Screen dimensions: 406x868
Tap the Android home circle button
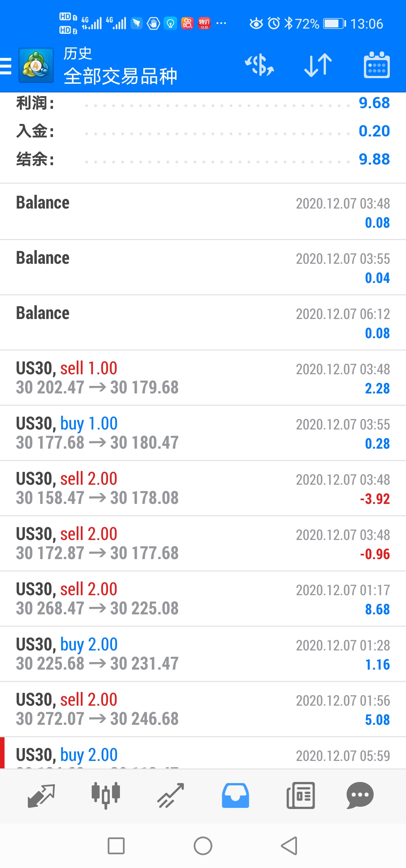click(x=203, y=846)
